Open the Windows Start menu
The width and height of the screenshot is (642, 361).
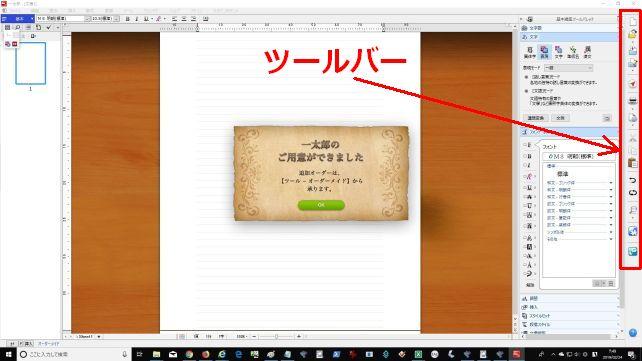pyautogui.click(x=8, y=354)
